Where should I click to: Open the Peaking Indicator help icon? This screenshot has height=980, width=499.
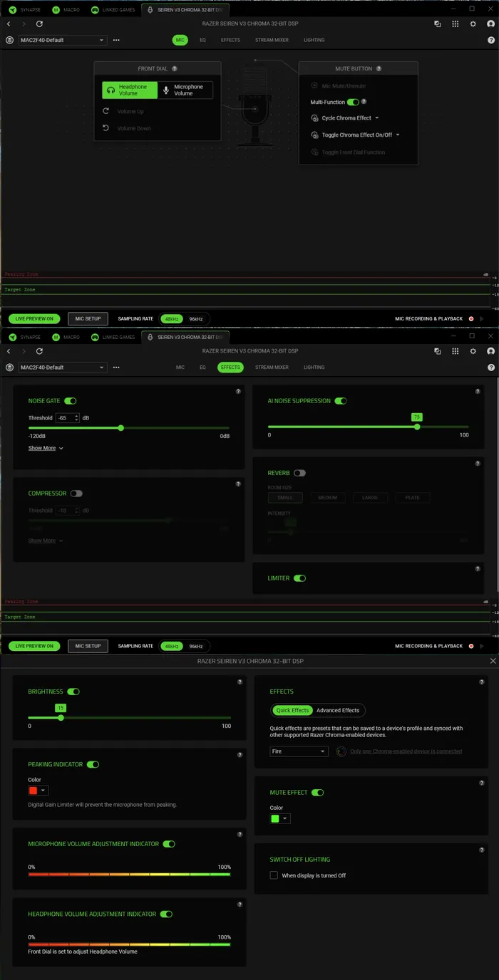click(240, 754)
